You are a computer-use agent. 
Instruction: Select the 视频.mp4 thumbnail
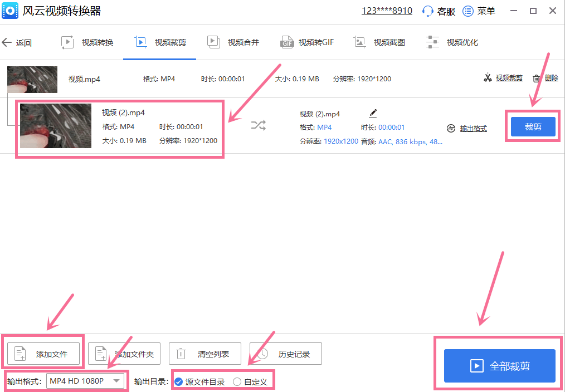pos(32,79)
